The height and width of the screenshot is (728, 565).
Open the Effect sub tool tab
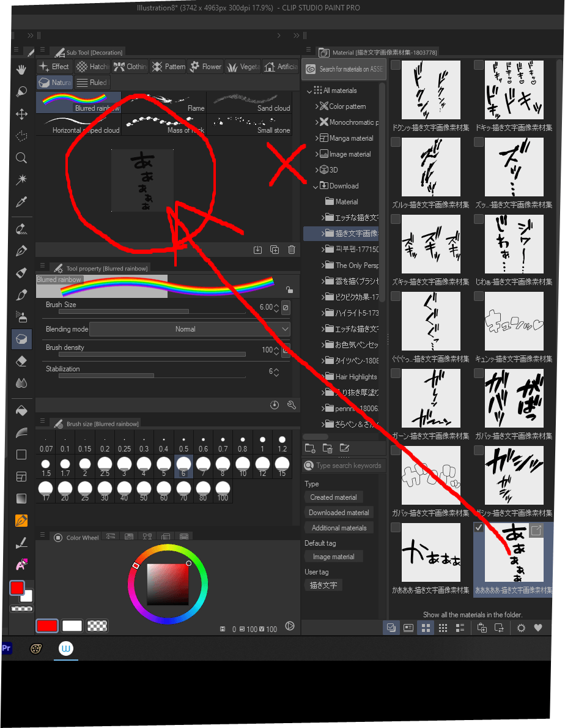55,67
